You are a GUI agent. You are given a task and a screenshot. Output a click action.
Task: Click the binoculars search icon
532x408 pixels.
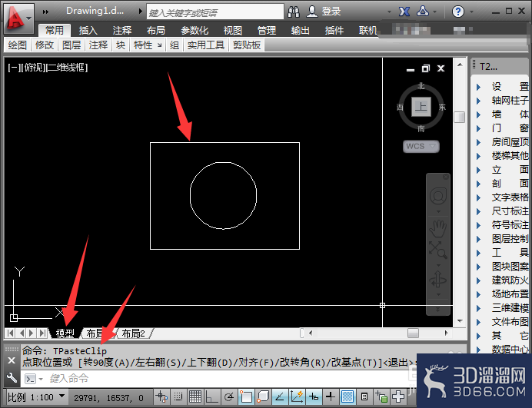tap(294, 12)
